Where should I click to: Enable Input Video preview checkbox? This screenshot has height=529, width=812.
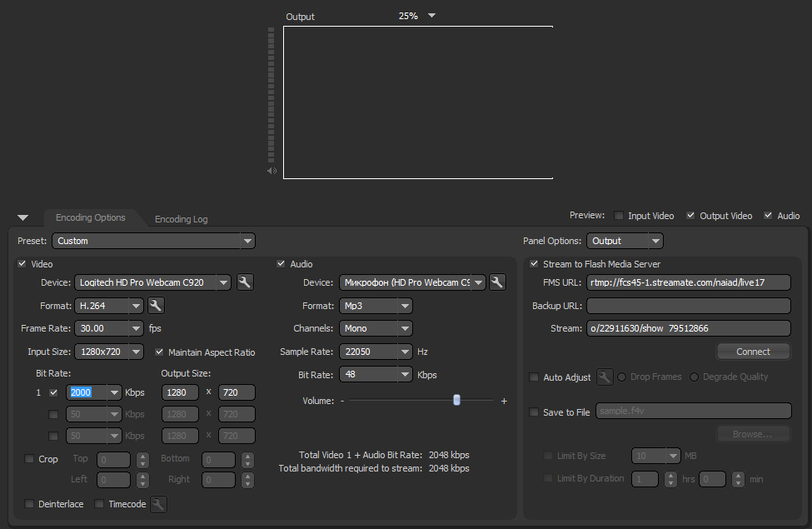619,216
